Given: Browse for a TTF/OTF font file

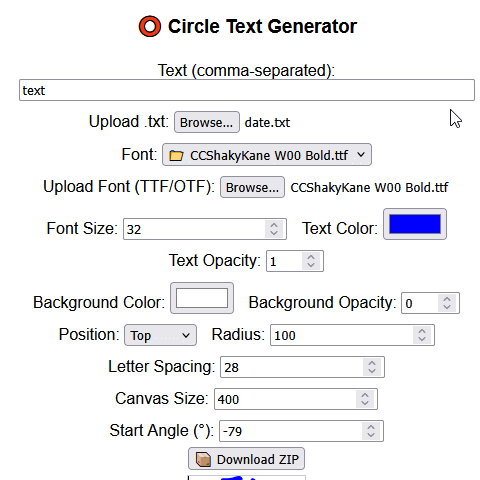Looking at the screenshot, I should click(252, 187).
